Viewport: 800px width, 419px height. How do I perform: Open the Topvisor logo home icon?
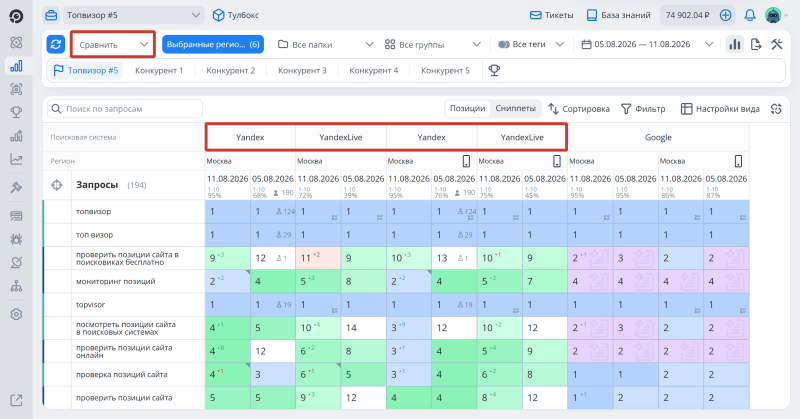(x=16, y=16)
